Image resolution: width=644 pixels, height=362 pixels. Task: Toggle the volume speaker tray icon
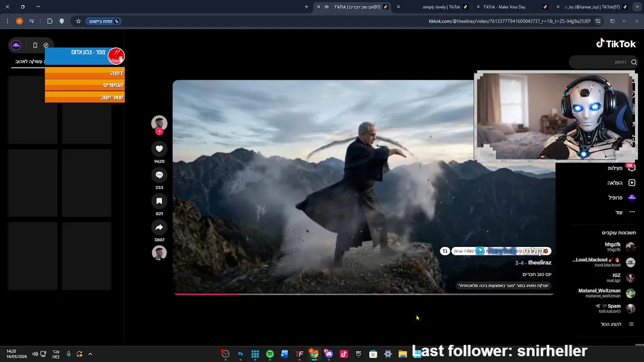(x=35, y=354)
